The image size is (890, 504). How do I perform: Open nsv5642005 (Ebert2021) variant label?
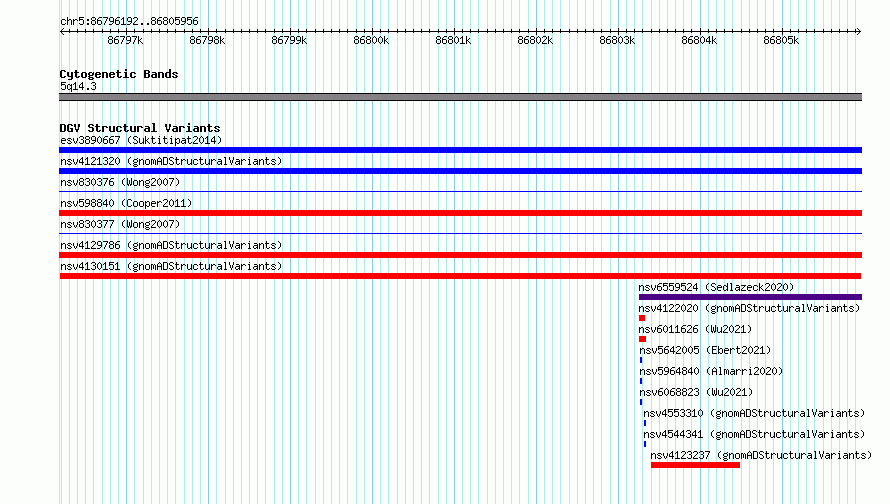[x=705, y=350]
